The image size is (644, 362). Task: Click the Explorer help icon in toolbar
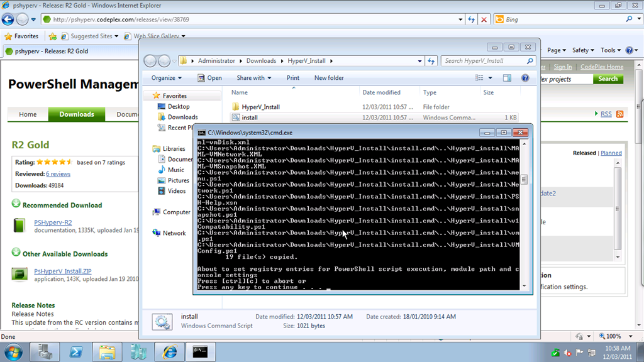click(525, 78)
